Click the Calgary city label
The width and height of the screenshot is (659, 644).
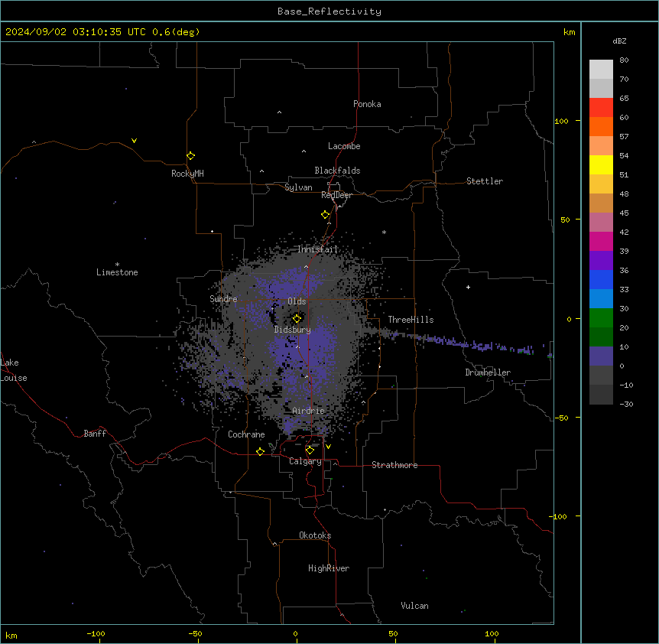[x=305, y=461]
